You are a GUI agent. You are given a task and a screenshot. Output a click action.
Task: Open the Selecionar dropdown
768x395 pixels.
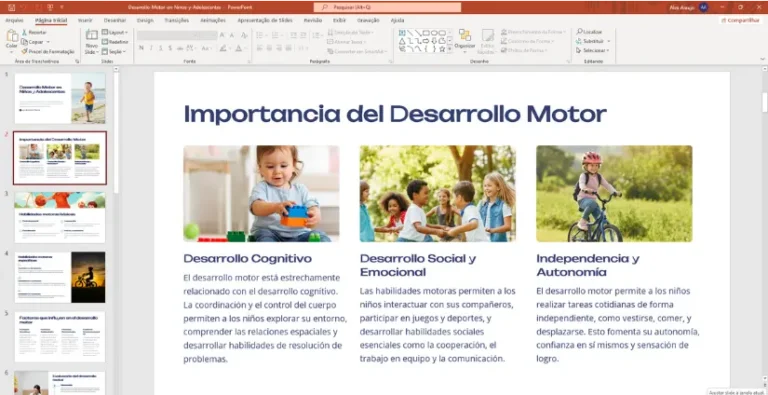[593, 50]
